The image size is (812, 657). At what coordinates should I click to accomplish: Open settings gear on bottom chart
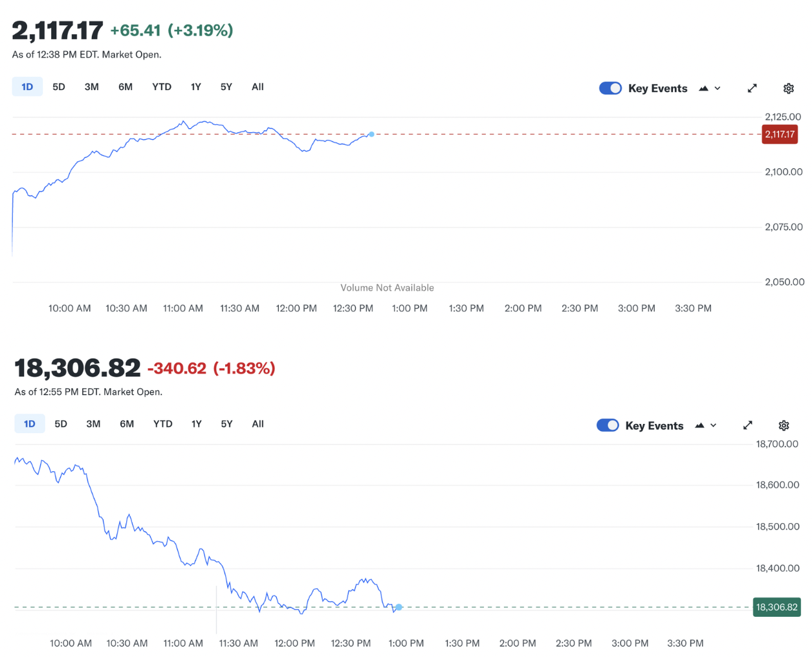point(784,425)
